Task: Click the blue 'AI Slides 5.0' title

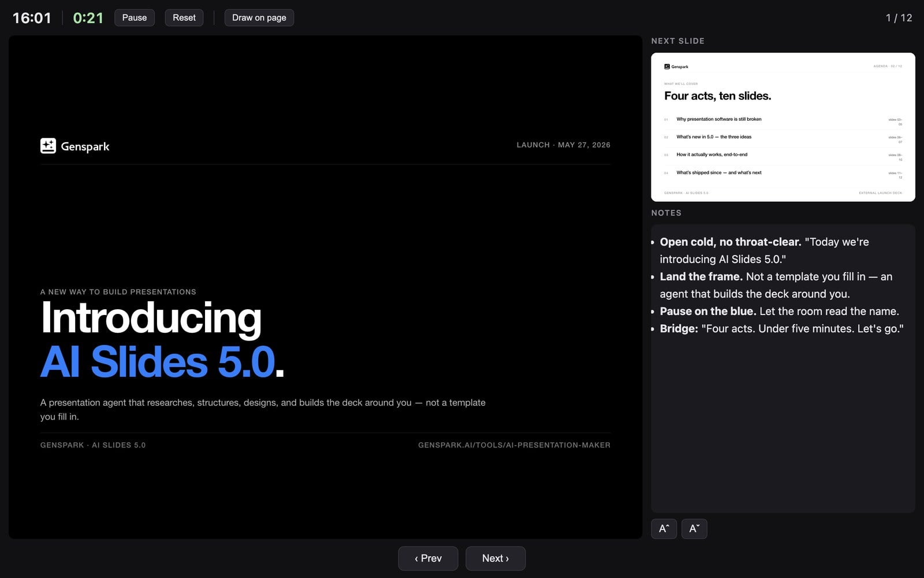Action: click(158, 362)
